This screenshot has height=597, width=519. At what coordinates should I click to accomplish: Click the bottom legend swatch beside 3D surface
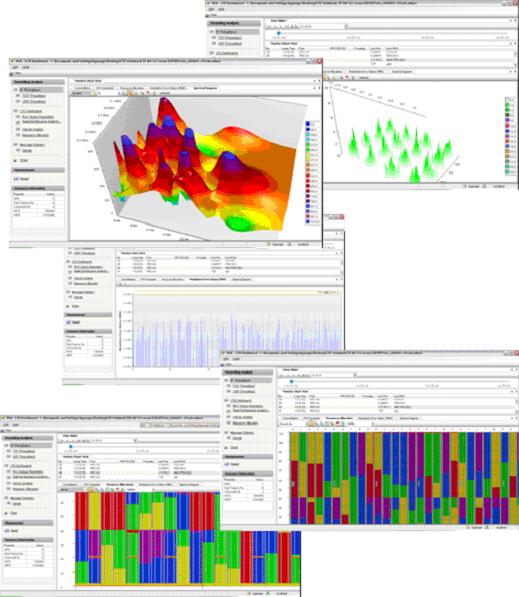point(308,222)
